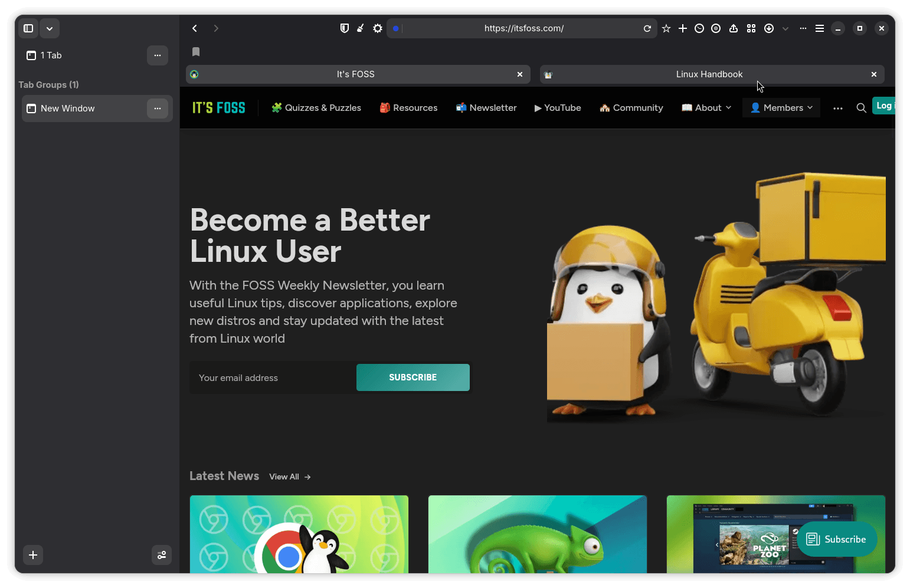Image resolution: width=910 pixels, height=588 pixels.
Task: Expand the Members dropdown menu
Action: [x=781, y=108]
